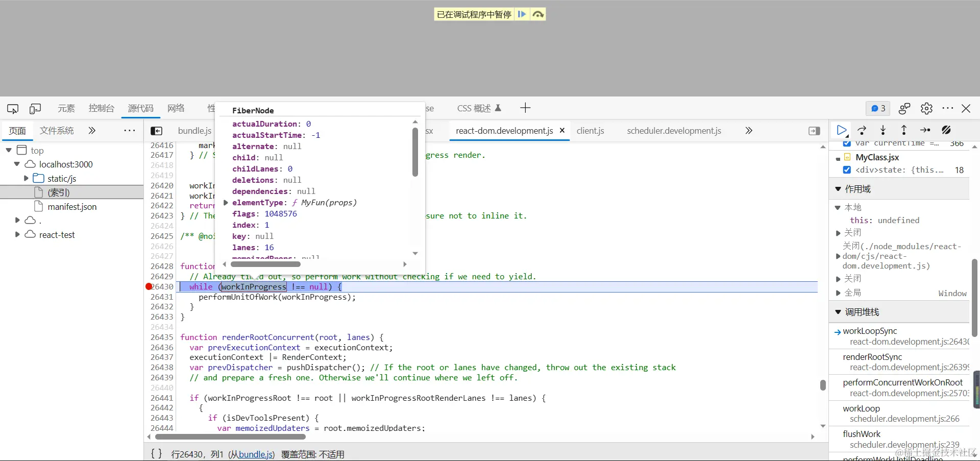Toggle the debugger sidebar panel icon

815,131
